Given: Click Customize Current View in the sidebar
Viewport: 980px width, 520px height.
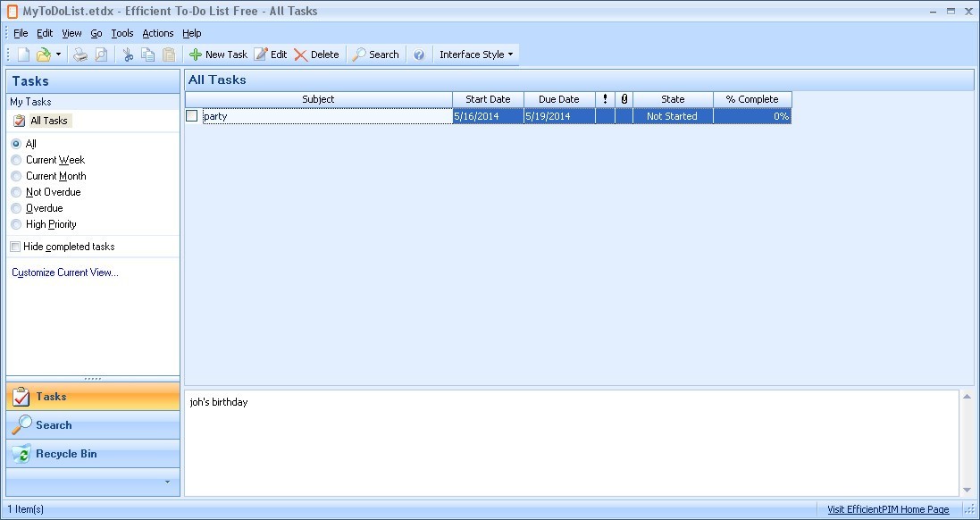Looking at the screenshot, I should pos(64,272).
